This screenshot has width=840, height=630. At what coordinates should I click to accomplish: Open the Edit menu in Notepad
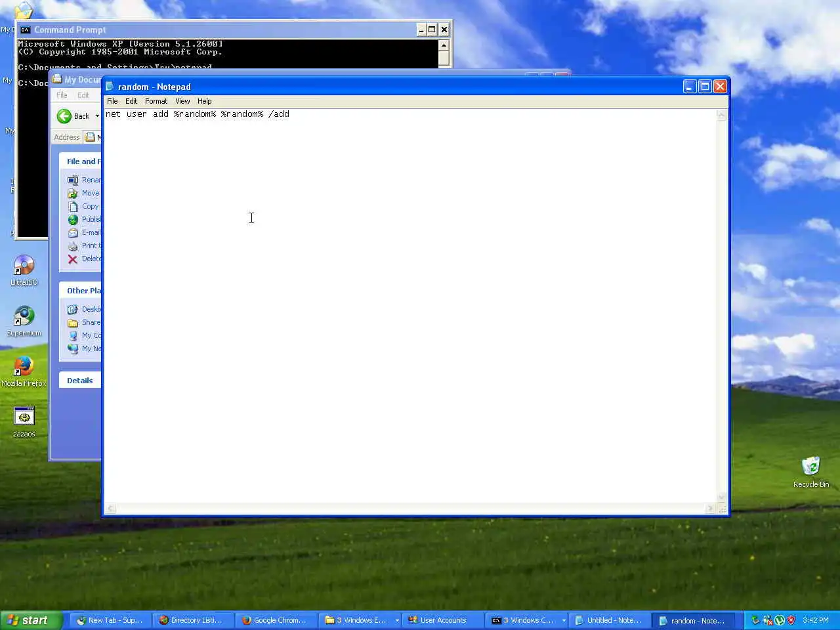131,101
